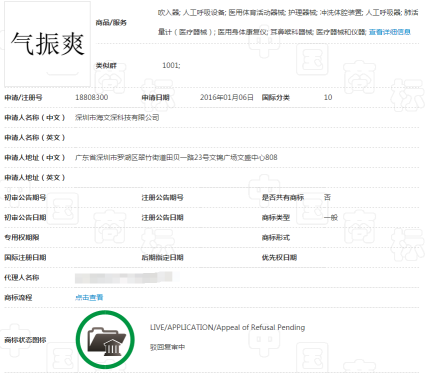
Task: Click the international class value 10
Action: (328, 97)
